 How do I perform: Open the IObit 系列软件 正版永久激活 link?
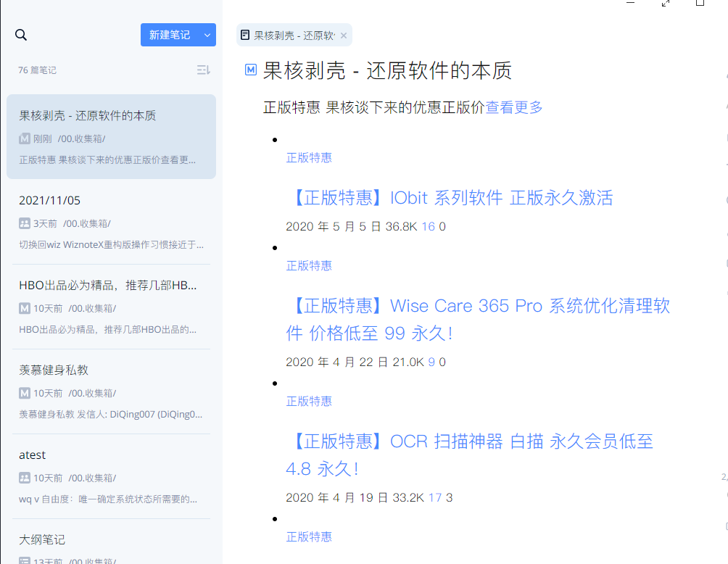point(450,198)
